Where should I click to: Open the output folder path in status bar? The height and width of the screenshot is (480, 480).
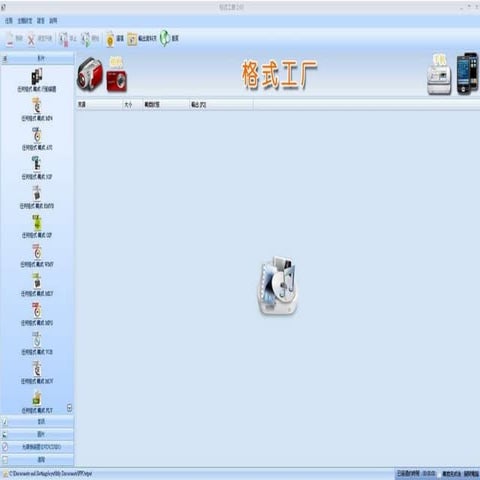(x=47, y=473)
